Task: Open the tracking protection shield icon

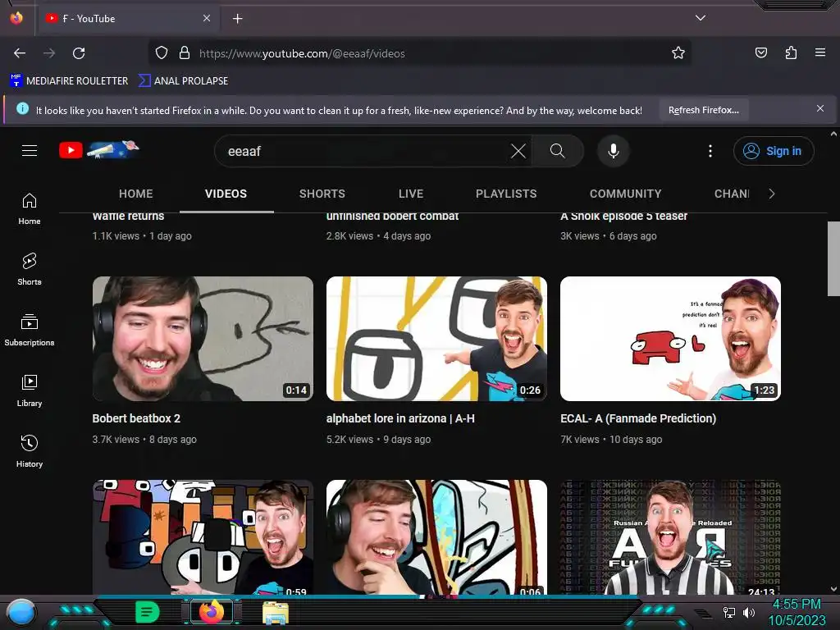Action: 162,53
